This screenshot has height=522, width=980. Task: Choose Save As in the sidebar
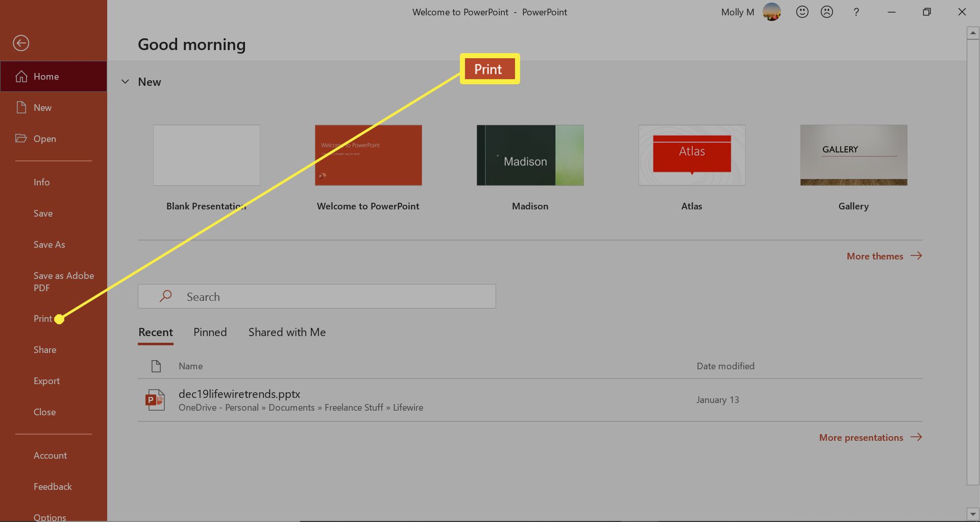click(x=50, y=245)
